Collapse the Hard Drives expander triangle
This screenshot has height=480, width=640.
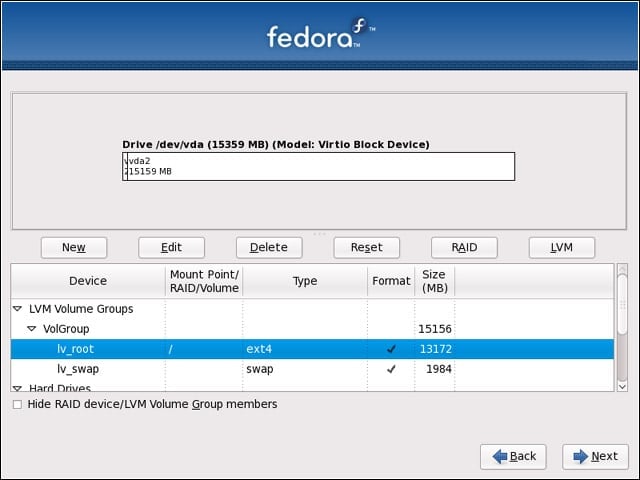tap(17, 388)
